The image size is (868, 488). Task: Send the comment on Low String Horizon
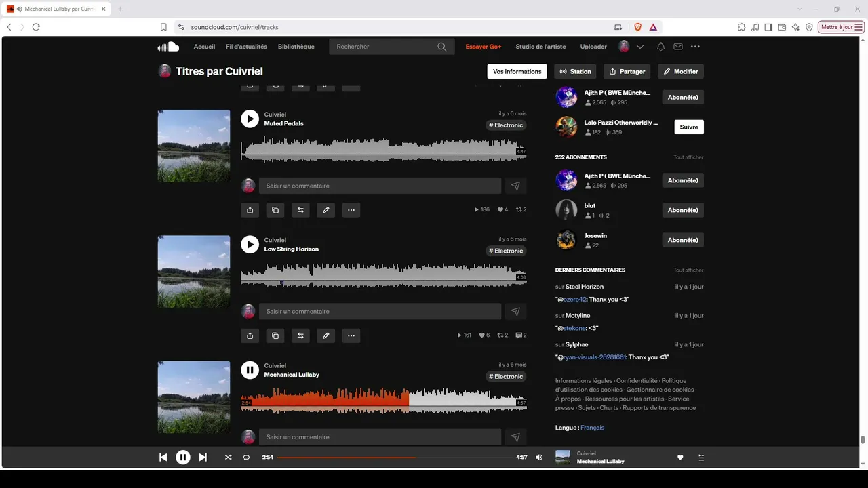pyautogui.click(x=515, y=311)
